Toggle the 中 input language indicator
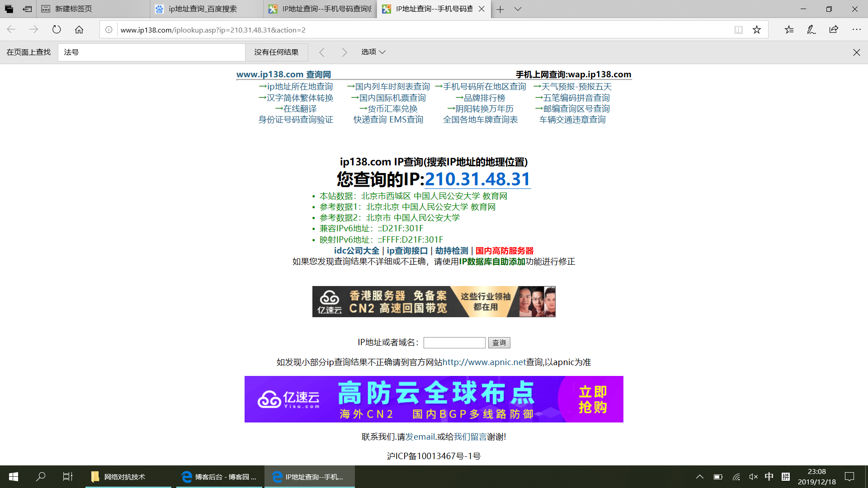Viewport: 868px width, 488px height. point(769,477)
